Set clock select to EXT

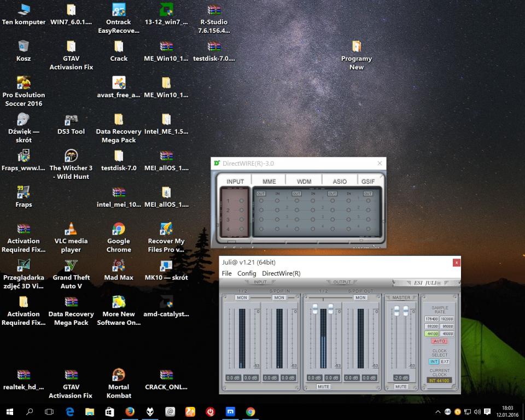point(445,361)
